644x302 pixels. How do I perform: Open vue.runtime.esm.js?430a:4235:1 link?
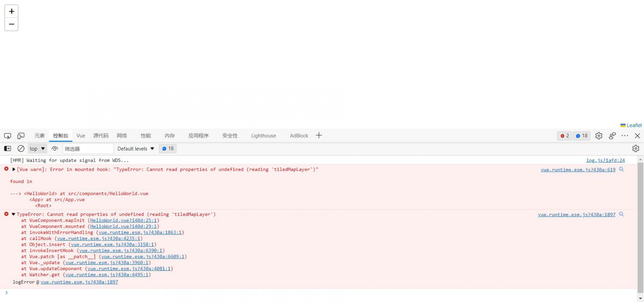point(99,239)
